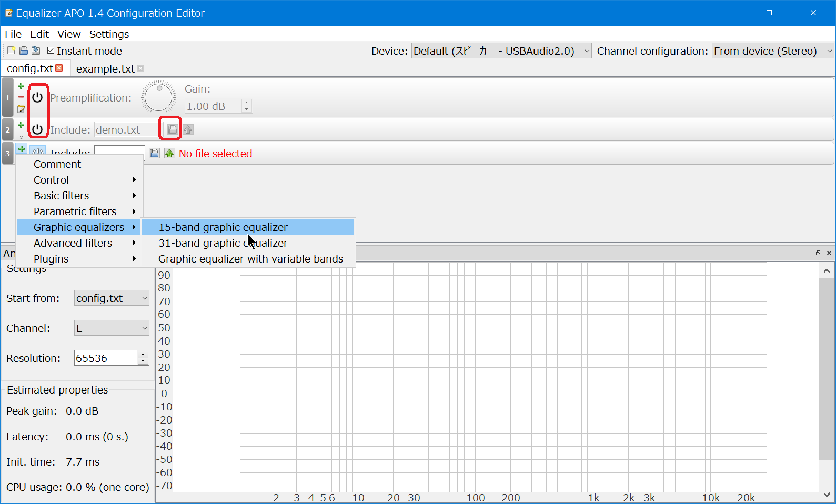Choose Graphic equalizer with variable bands

pos(250,259)
